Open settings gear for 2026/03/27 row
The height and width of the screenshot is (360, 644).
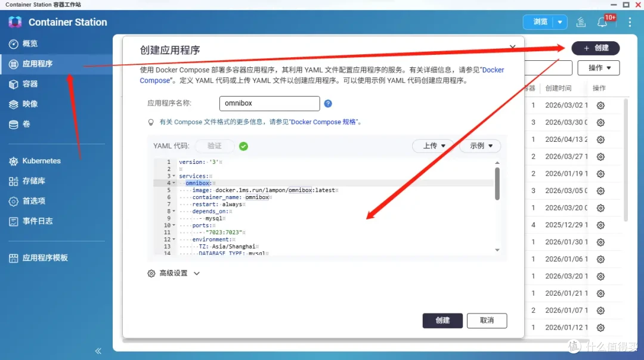pos(600,157)
